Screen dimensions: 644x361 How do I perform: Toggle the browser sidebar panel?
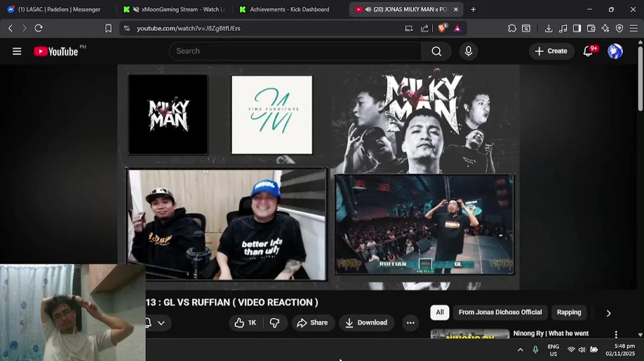coord(577,28)
